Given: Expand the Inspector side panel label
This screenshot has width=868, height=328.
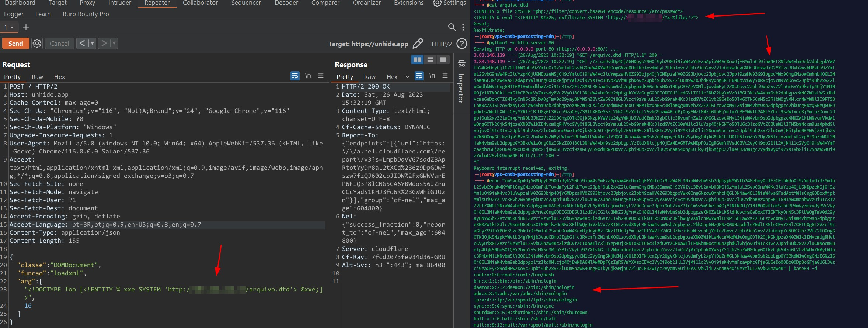Looking at the screenshot, I should point(461,89).
